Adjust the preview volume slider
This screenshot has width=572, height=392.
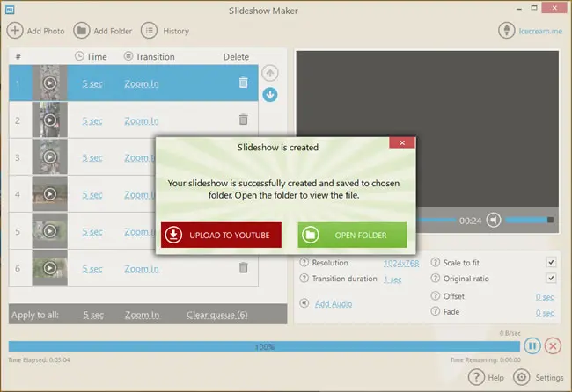(530, 220)
